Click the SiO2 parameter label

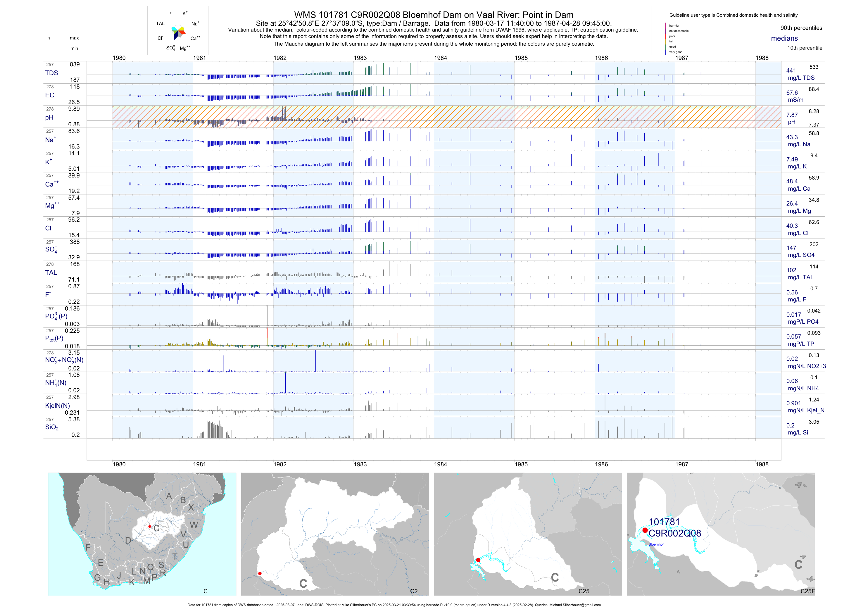52,427
